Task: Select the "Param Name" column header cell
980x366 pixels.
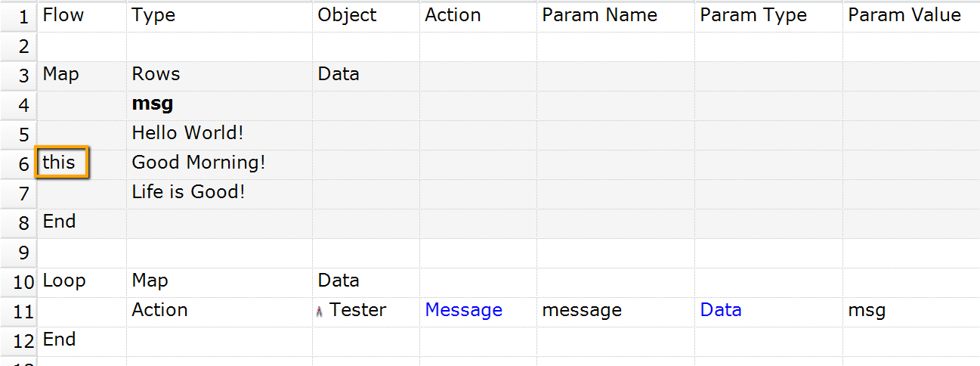Action: pyautogui.click(x=599, y=16)
